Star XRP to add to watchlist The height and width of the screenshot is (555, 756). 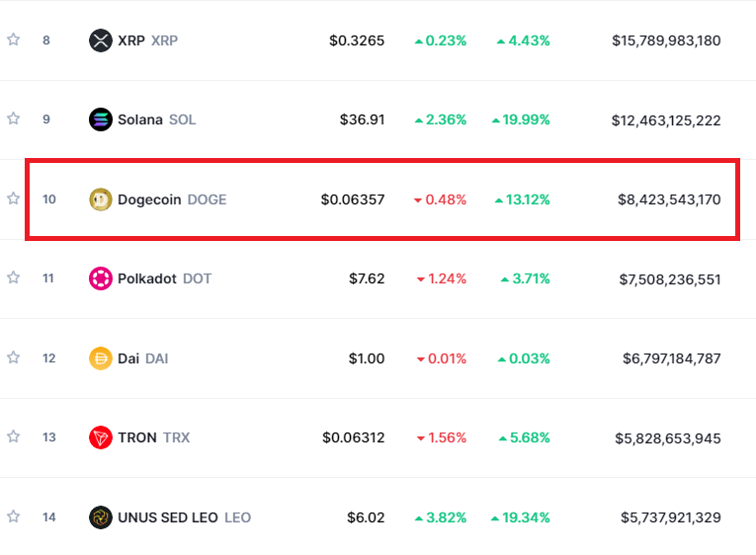click(x=14, y=40)
